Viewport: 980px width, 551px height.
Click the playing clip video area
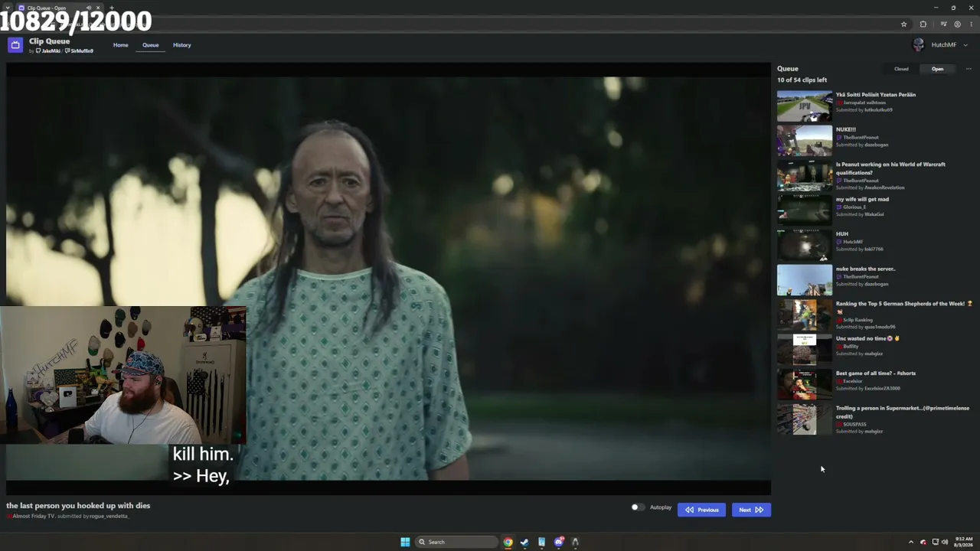click(388, 279)
